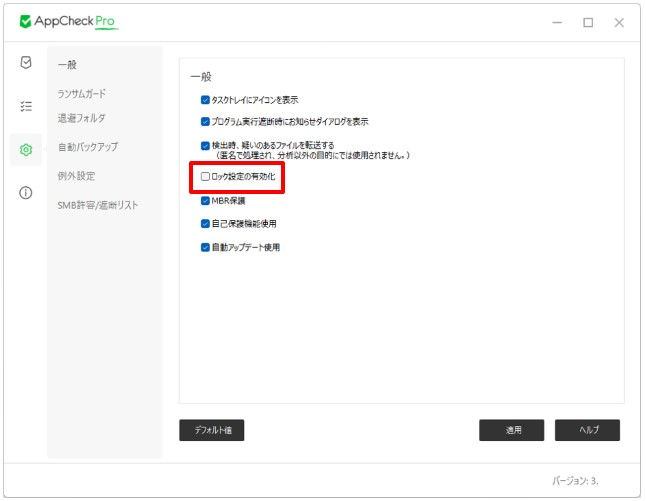The width and height of the screenshot is (646, 501).
Task: Go to 例外設定 settings tab
Action: [76, 176]
